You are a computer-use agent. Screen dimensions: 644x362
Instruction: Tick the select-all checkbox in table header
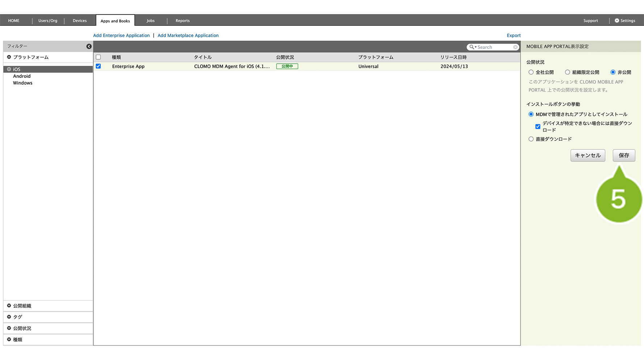[x=98, y=57]
